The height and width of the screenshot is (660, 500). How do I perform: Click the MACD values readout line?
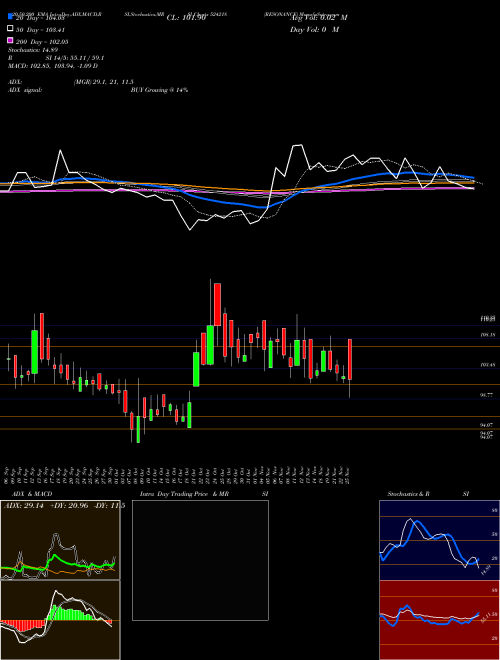[x=53, y=66]
